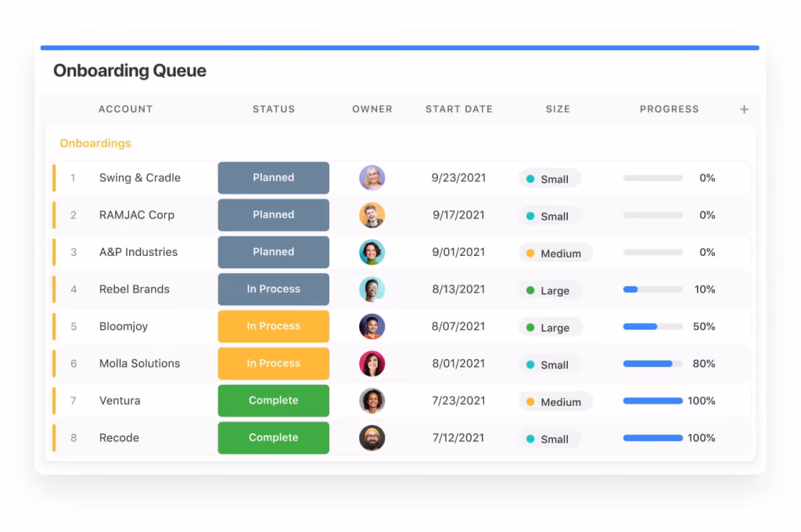Open the owner avatar in A&P Industries row

click(372, 252)
